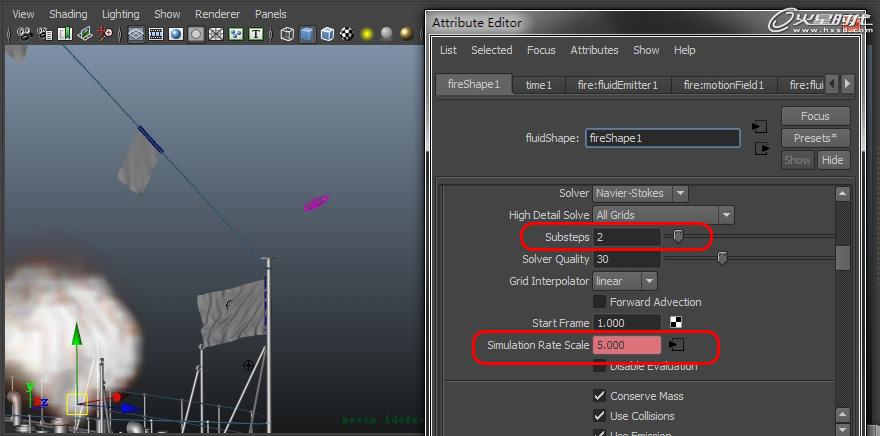
Task: Switch to the fire:motionField1 tab
Action: point(723,85)
